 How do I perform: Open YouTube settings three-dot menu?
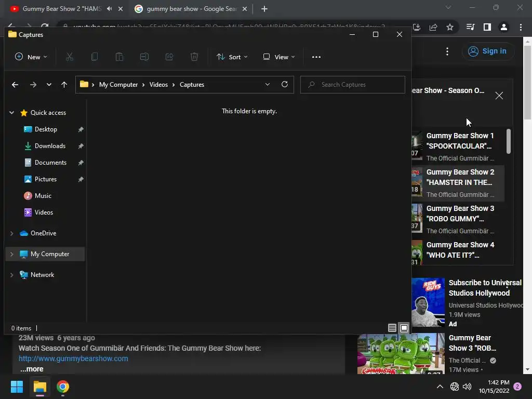[x=447, y=51]
